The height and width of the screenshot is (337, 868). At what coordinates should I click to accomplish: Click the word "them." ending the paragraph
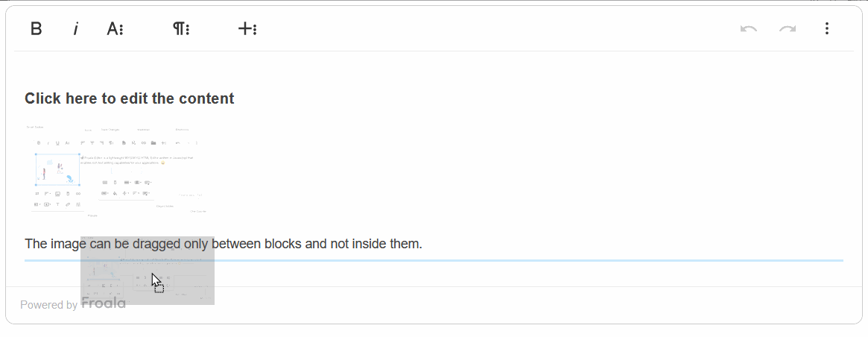click(x=406, y=244)
